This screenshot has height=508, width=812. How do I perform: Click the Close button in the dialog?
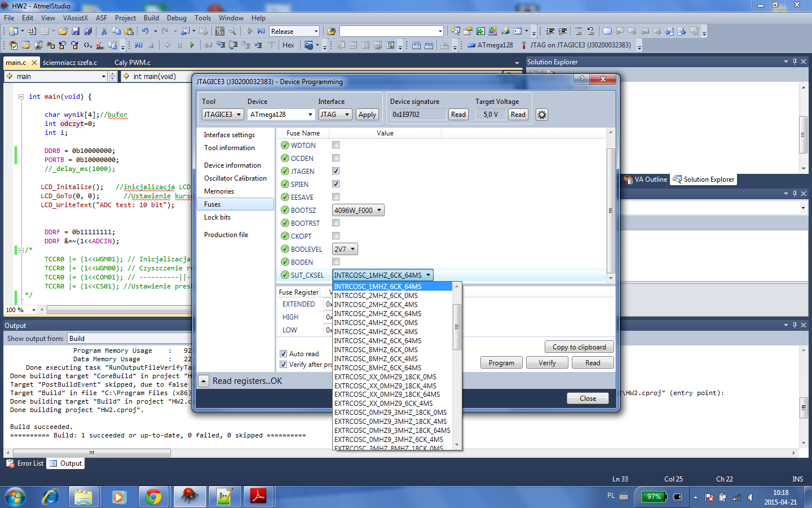point(588,398)
